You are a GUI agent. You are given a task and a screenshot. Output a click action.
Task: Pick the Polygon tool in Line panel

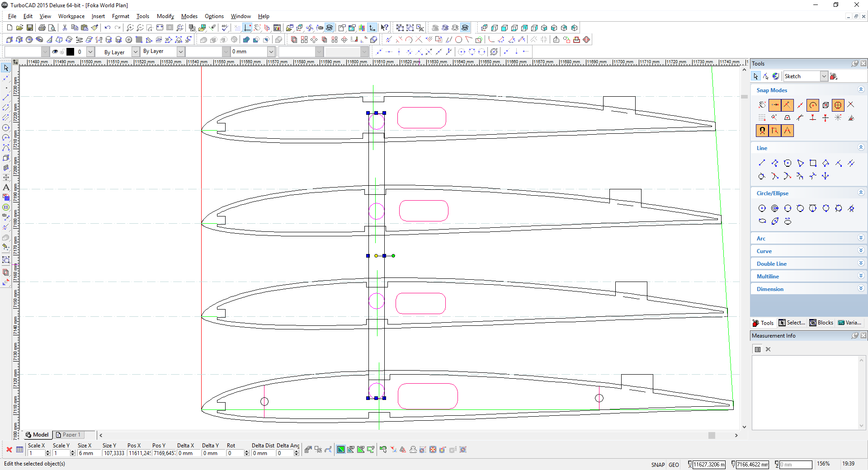[x=800, y=163]
